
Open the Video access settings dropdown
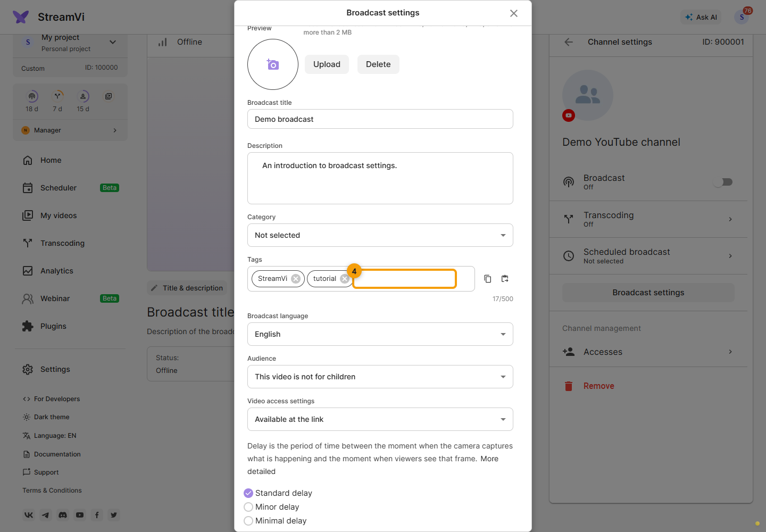click(380, 419)
